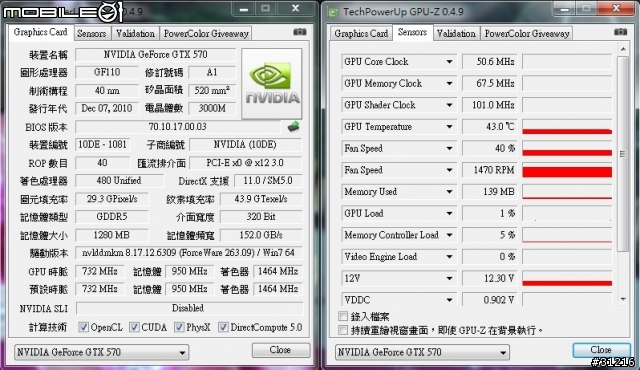Click Close button in left window
This screenshot has width=640, height=370.
(x=280, y=350)
